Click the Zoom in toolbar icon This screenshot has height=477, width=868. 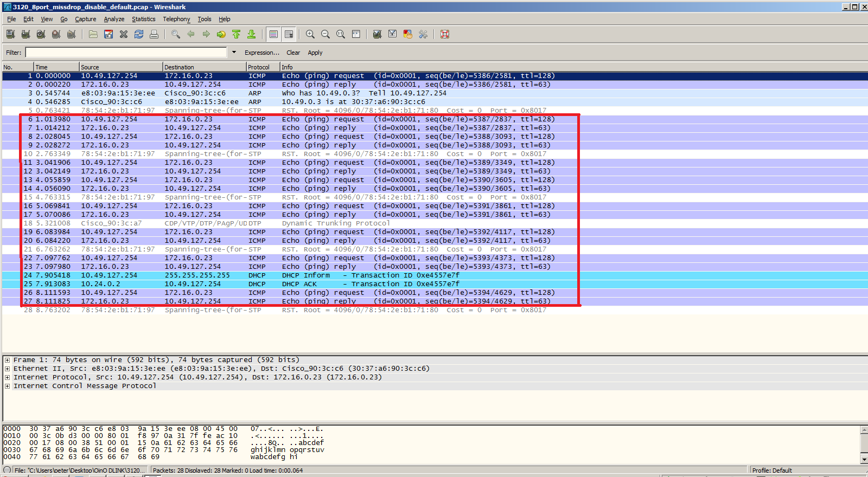click(310, 34)
